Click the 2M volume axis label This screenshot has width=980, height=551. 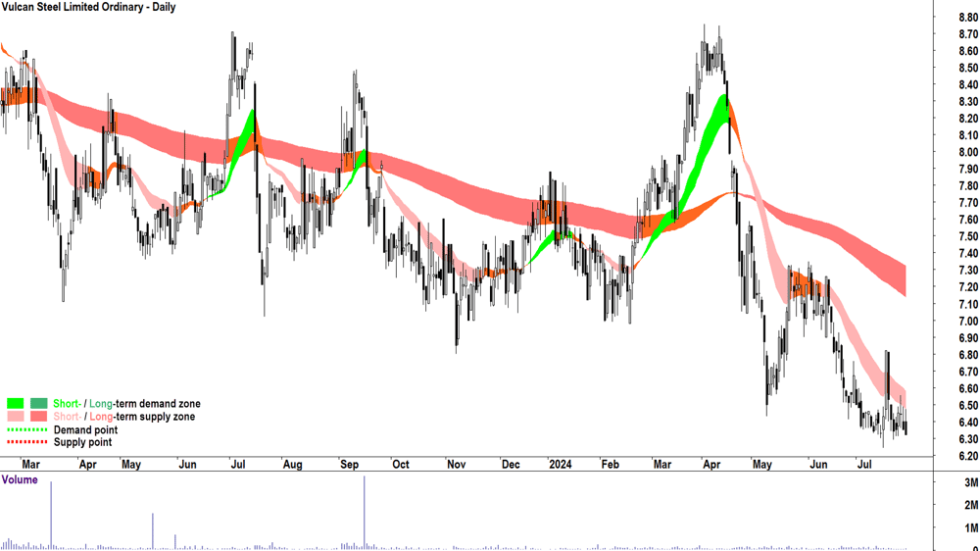click(971, 505)
